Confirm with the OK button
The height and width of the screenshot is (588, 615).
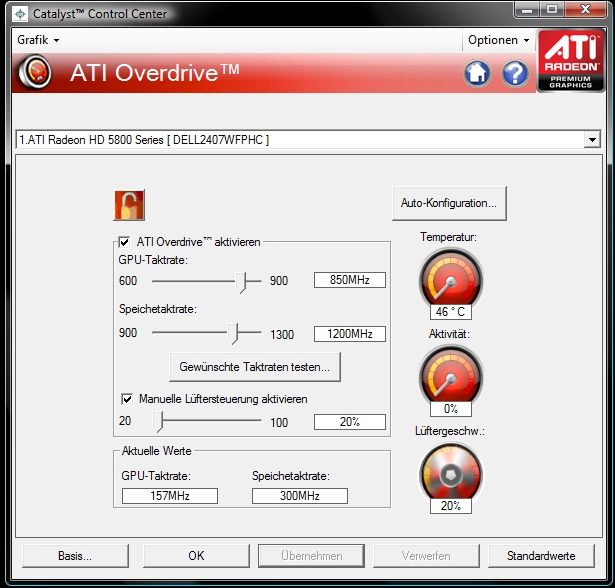pyautogui.click(x=196, y=556)
